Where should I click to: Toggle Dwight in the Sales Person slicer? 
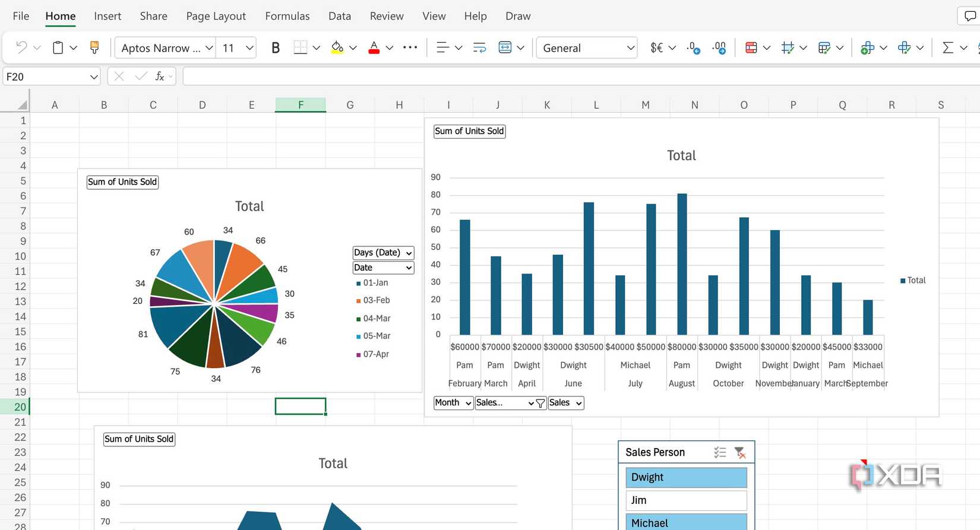pyautogui.click(x=686, y=477)
